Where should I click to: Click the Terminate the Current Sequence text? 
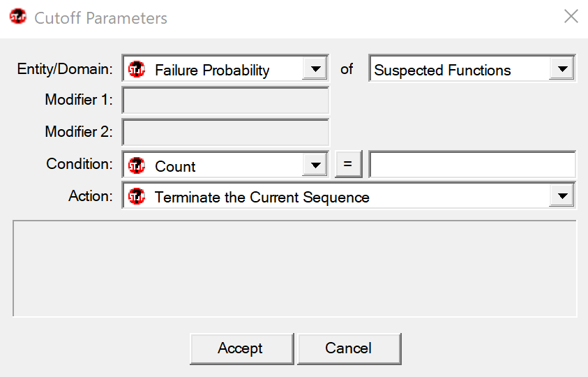(x=262, y=197)
